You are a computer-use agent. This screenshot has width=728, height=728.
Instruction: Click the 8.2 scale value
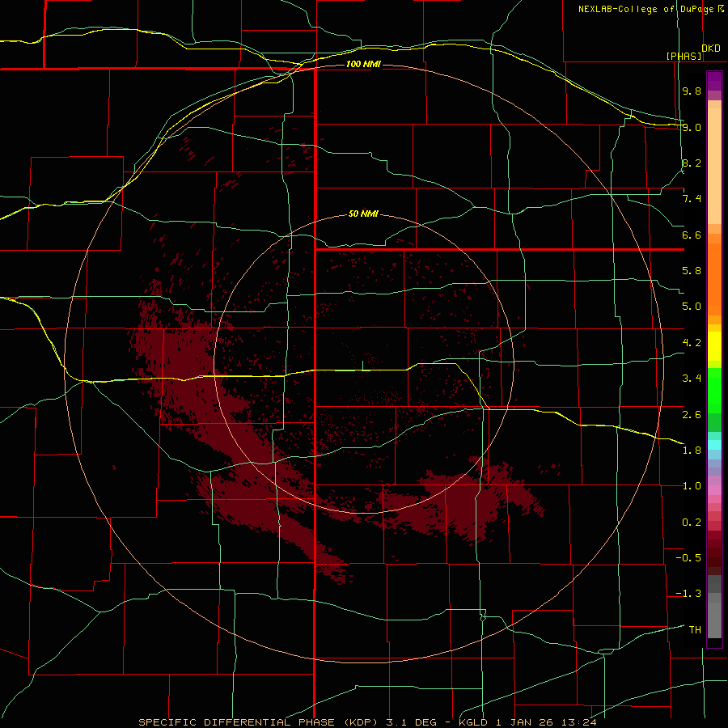[x=692, y=163]
